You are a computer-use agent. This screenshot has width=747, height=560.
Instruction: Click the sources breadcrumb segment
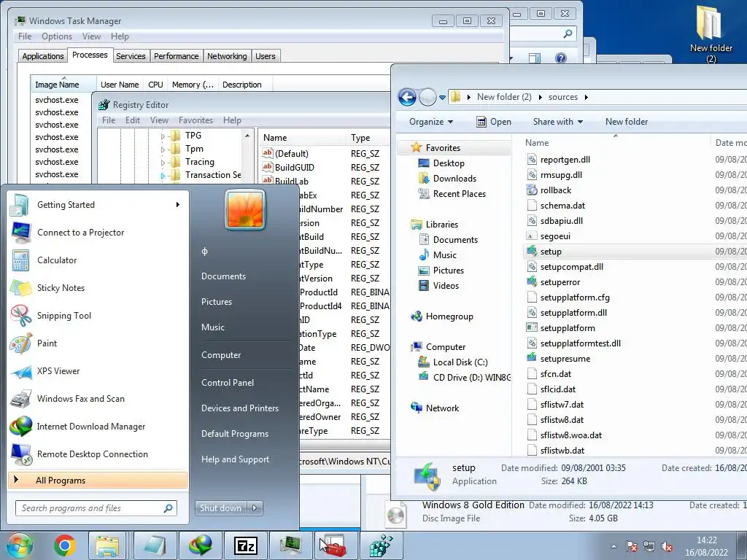point(562,97)
